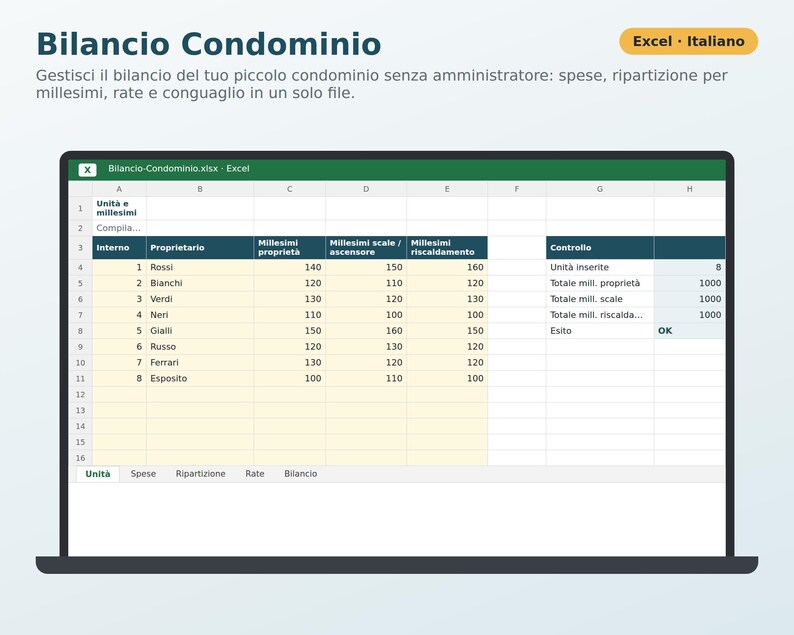Select the Bianchi owner cell
794x635 pixels.
[200, 283]
